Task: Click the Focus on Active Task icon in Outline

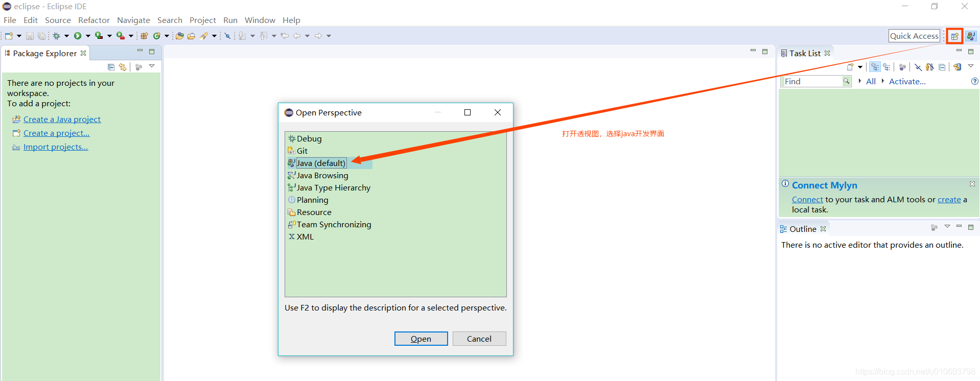Action: point(934,227)
